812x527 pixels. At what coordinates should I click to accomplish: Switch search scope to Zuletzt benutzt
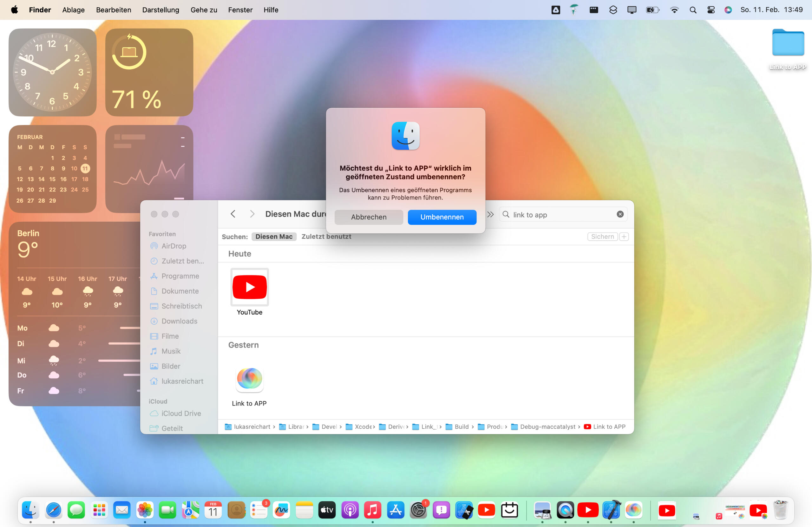tap(326, 236)
